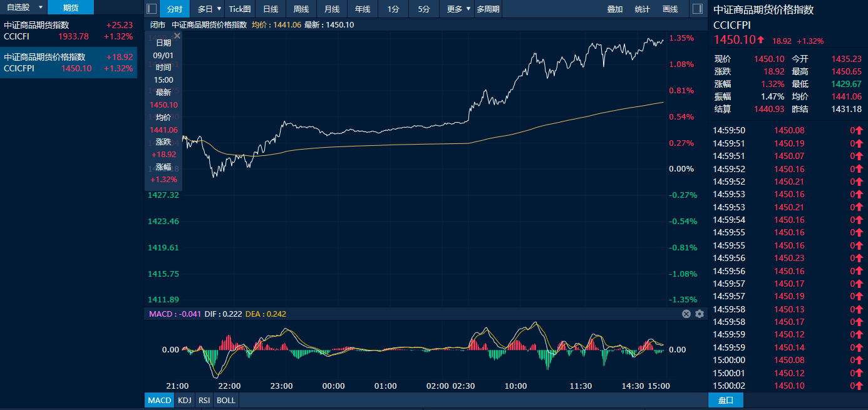The image size is (868, 410).
Task: Switch to the Tick图 view
Action: (239, 9)
